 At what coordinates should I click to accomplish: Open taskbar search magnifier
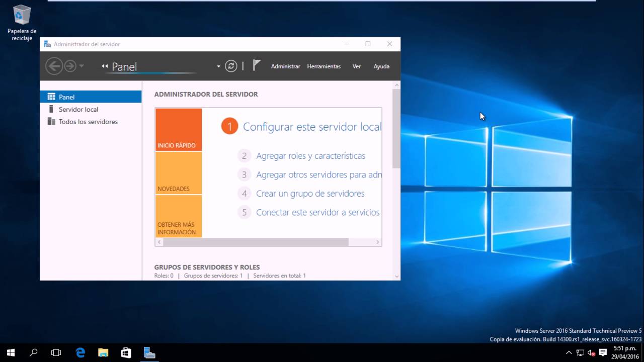[33, 352]
